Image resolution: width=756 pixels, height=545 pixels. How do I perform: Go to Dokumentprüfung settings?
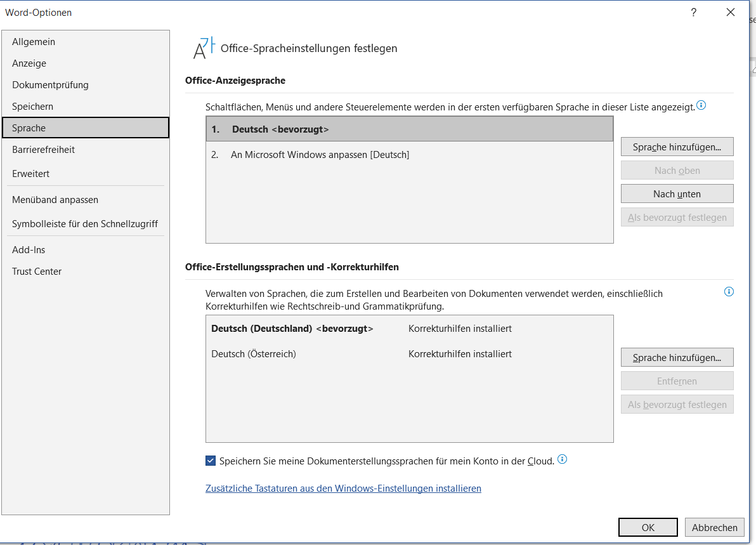coord(86,85)
